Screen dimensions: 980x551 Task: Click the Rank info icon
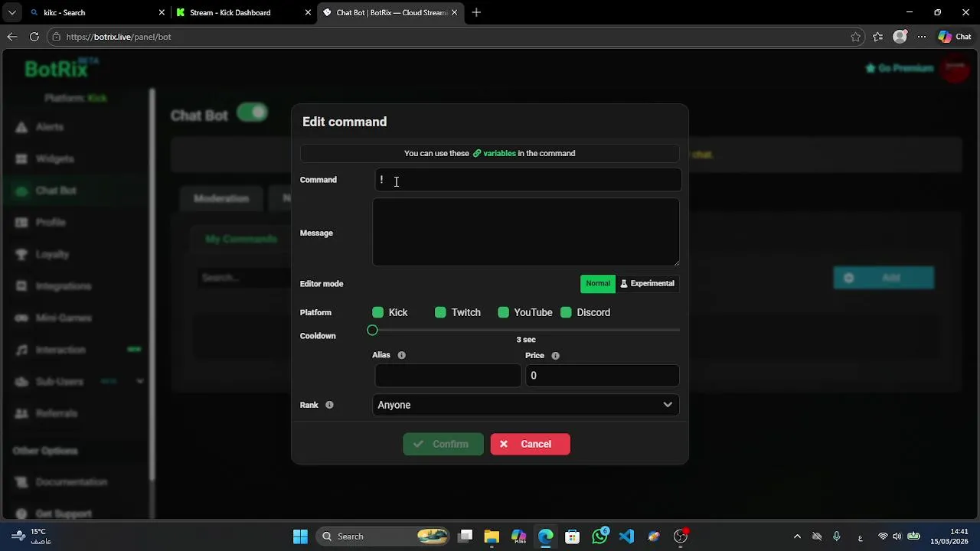(x=329, y=405)
